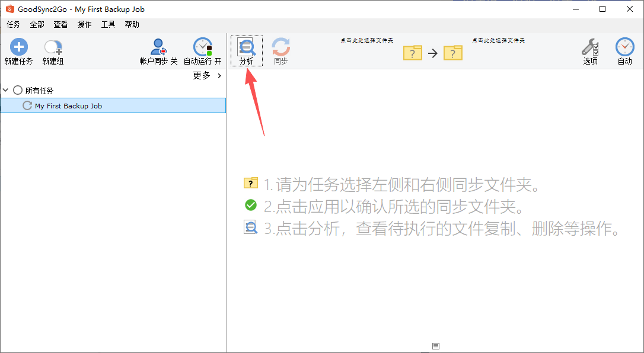Run 分析 analyze on the task
Image resolution: width=644 pixels, height=353 pixels.
click(247, 51)
